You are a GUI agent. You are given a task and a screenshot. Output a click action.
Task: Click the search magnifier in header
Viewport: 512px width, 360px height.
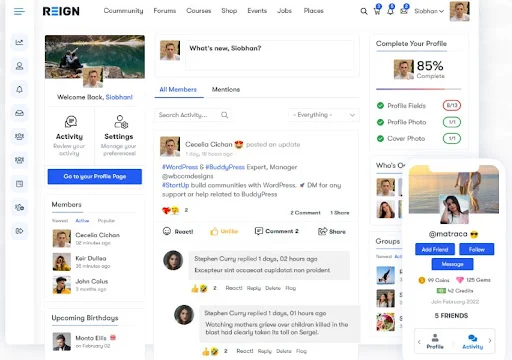364,11
